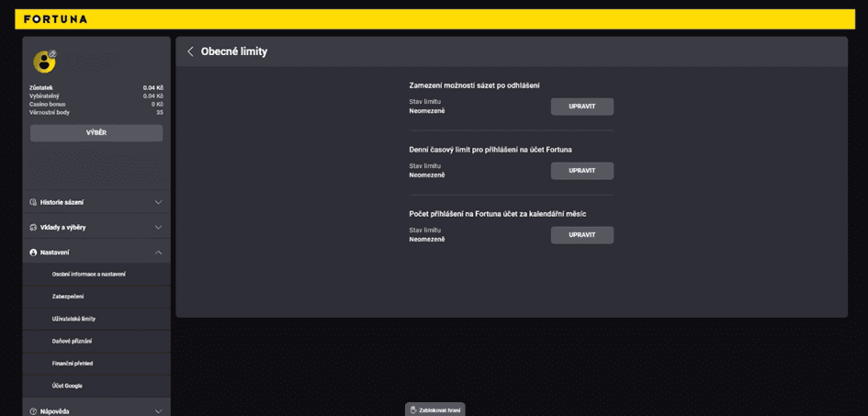Click the Historie sázení icon
The image size is (868, 416).
point(33,202)
